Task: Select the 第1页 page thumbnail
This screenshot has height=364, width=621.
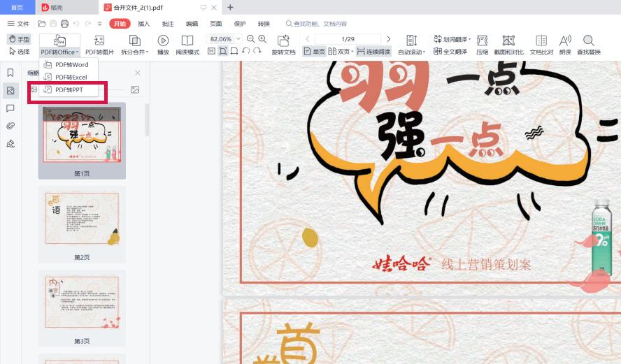Action: 82,140
